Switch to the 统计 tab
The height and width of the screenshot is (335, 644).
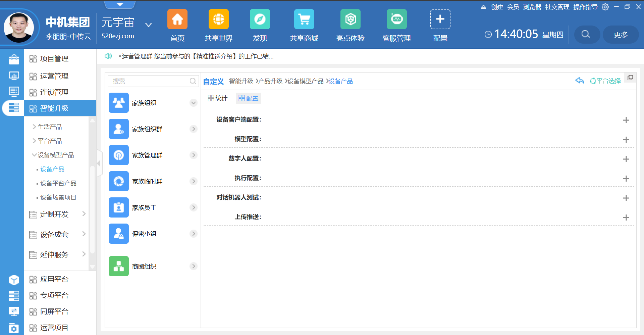218,98
